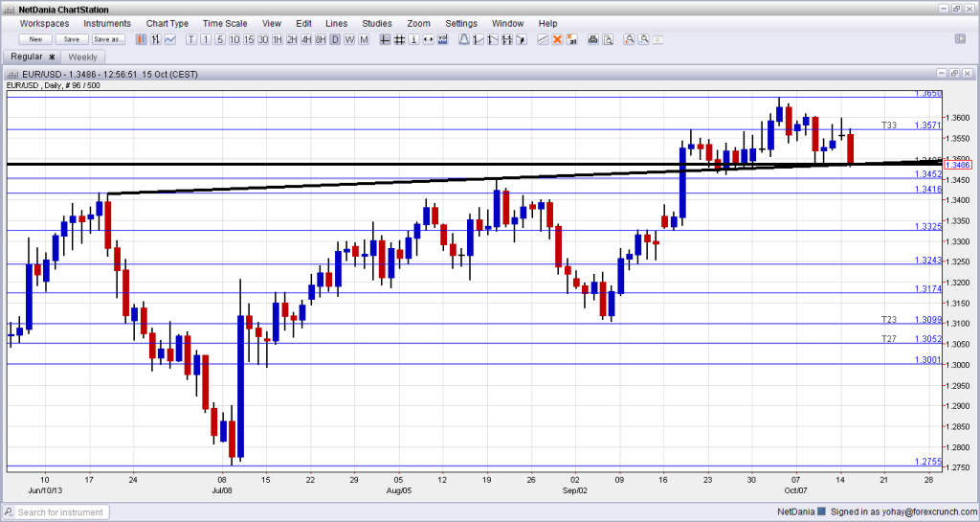Screen dimensions: 980x522
Task: Open the Help menu
Action: 547,23
